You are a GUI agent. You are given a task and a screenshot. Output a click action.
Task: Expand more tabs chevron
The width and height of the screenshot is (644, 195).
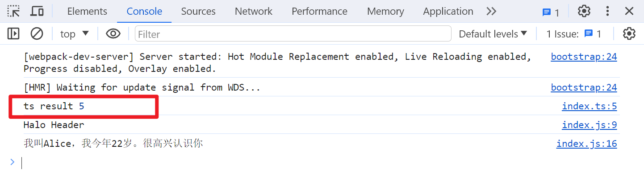click(x=491, y=11)
